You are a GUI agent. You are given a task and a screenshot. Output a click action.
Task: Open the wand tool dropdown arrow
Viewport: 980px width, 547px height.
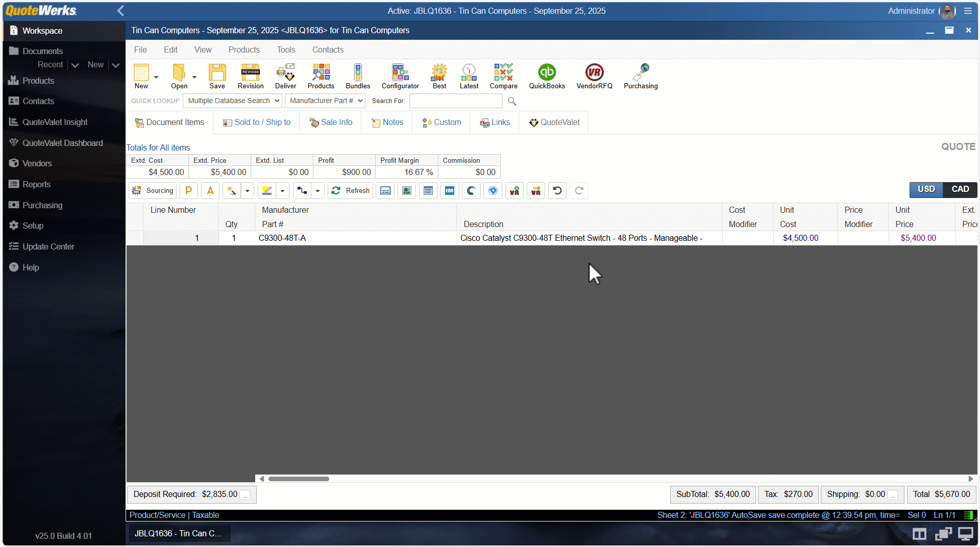248,191
